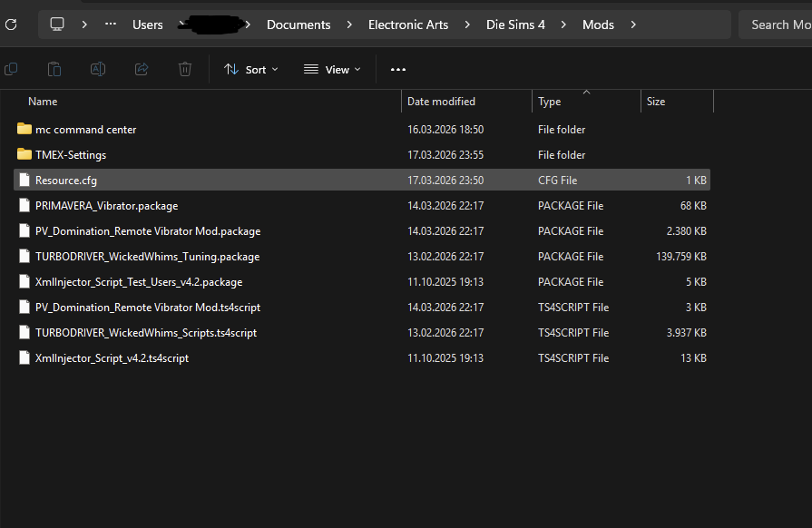Click XmlInjector_Script_Test_Users_v4.2.package file icon
Screen dimensions: 812x528
[x=24, y=281]
